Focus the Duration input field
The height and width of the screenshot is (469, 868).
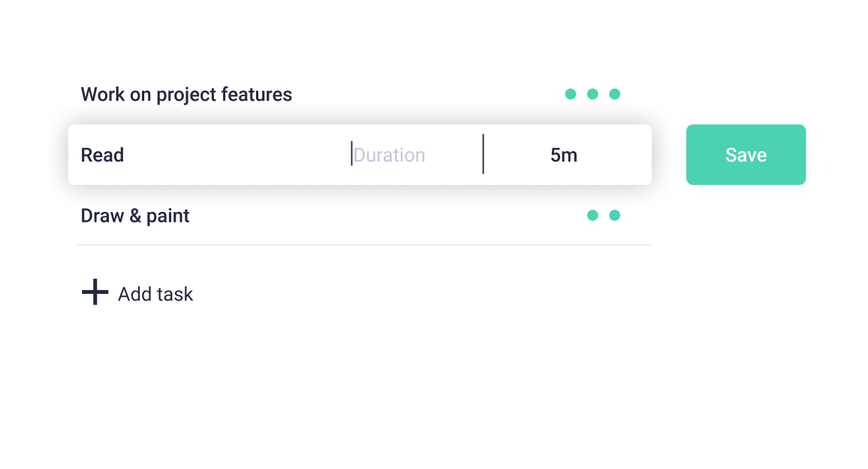(x=415, y=155)
